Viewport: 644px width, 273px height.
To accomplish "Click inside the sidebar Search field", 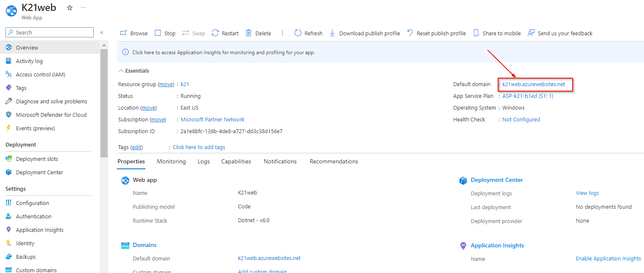I will 49,32.
